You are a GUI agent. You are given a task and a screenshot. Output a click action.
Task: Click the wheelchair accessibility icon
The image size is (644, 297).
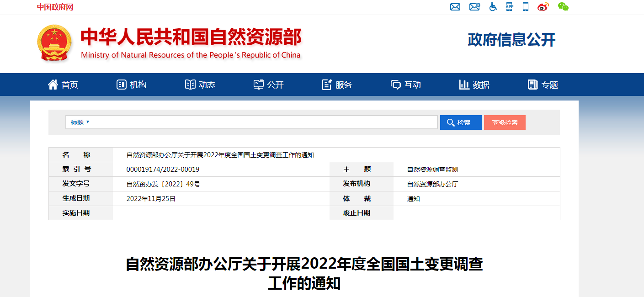[493, 7]
